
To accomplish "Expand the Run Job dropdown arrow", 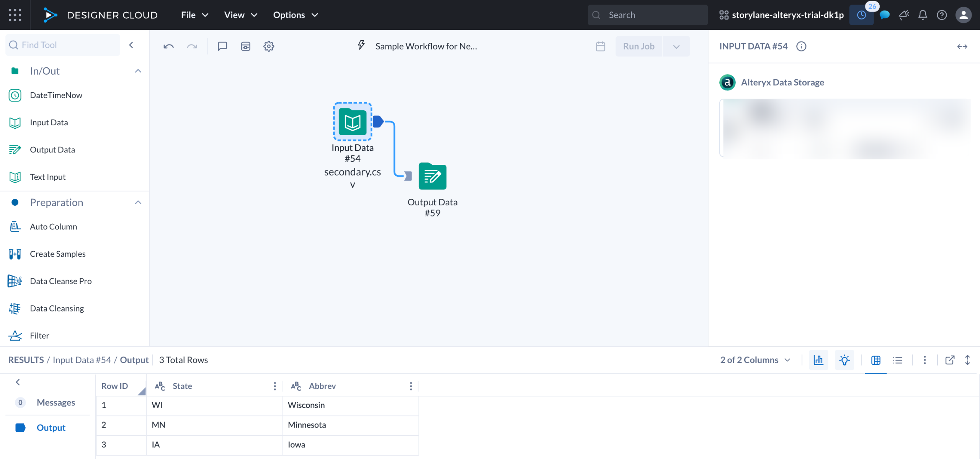I will click(676, 46).
